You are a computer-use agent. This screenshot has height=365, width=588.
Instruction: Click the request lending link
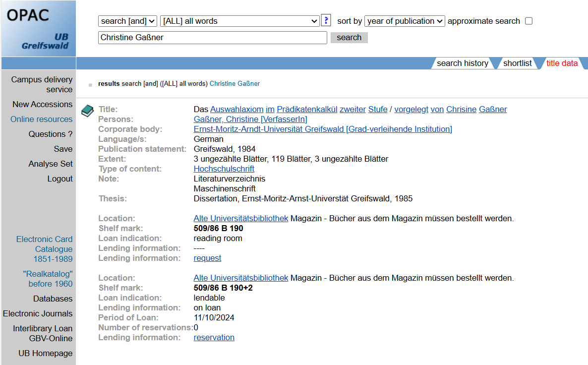207,258
